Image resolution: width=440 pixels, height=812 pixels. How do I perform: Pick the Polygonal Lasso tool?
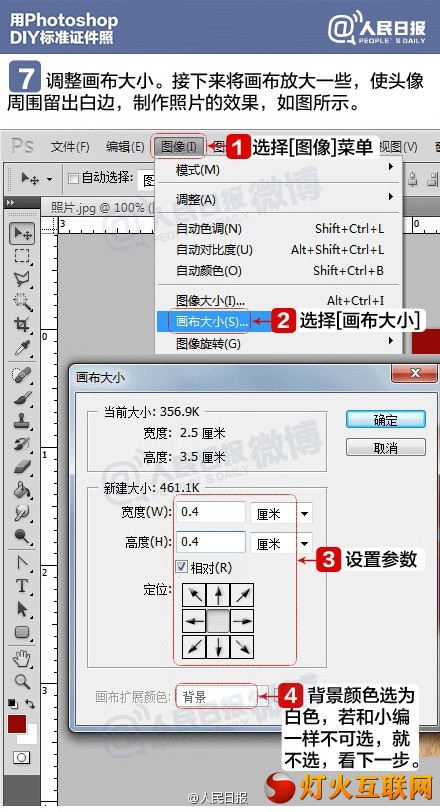pos(21,279)
